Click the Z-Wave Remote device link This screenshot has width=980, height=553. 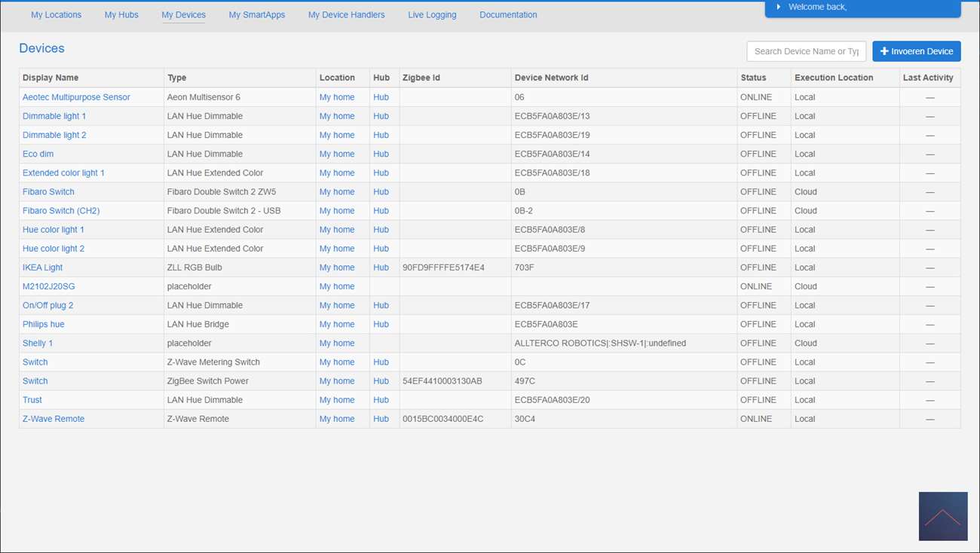tap(54, 419)
